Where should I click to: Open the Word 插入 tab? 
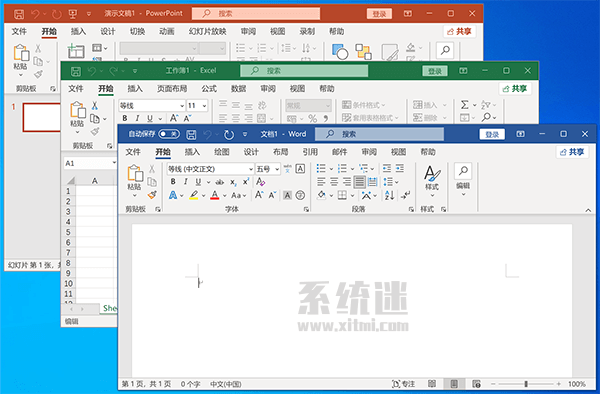coord(192,152)
